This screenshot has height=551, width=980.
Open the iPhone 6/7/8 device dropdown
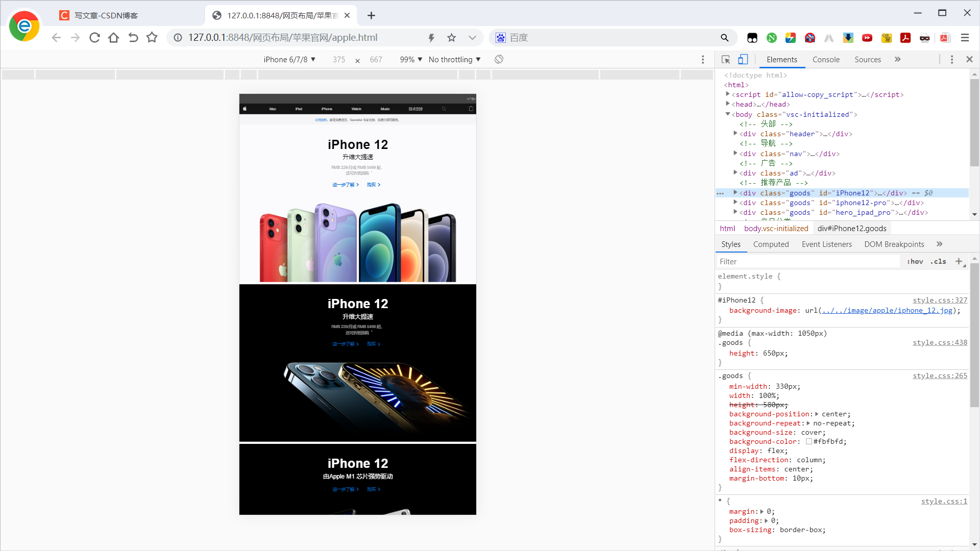pyautogui.click(x=289, y=60)
